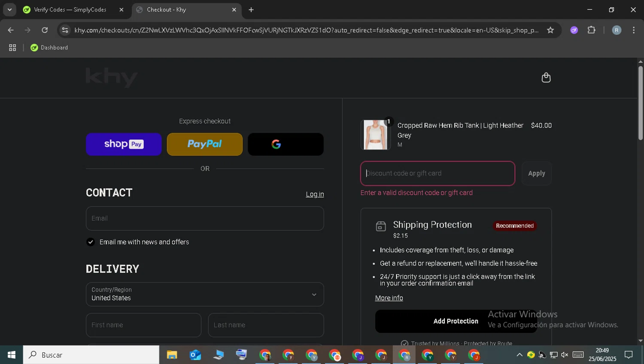Open site information icon in address bar
The image size is (644, 364).
coord(65,30)
